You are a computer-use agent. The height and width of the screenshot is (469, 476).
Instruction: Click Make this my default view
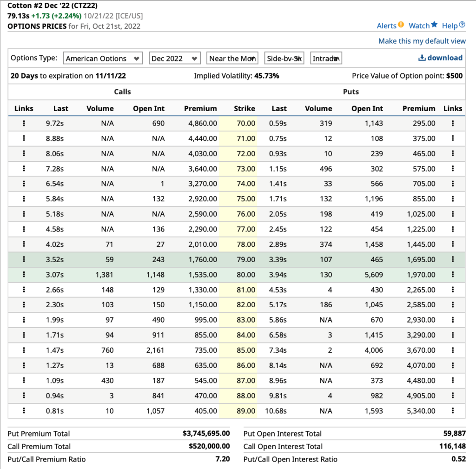422,41
